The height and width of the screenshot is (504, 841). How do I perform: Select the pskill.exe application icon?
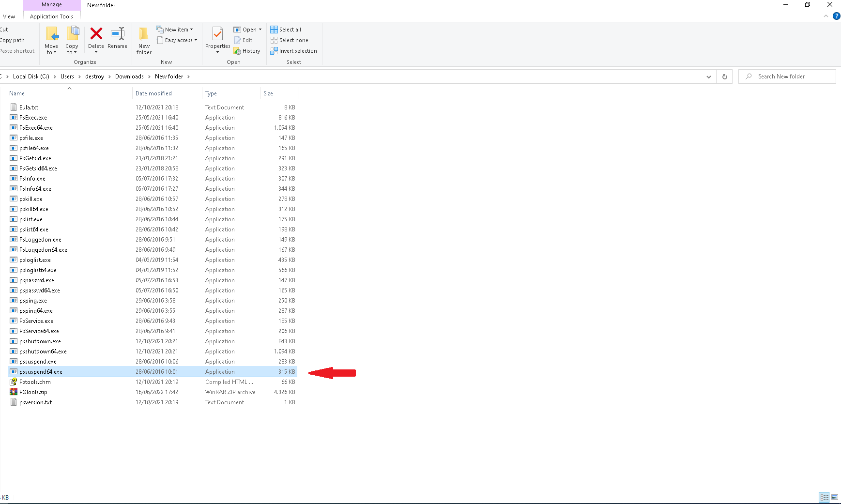point(14,199)
